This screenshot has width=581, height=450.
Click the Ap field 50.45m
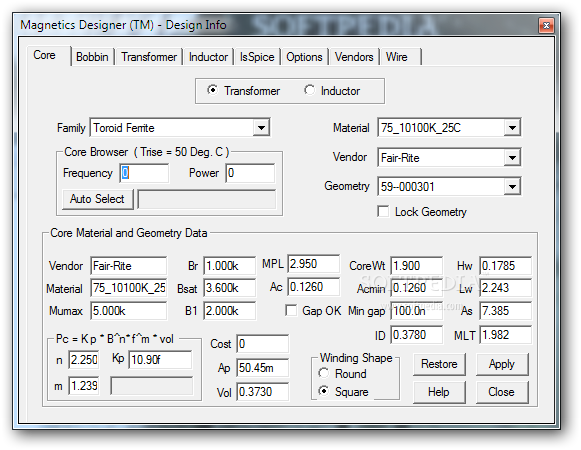click(262, 368)
